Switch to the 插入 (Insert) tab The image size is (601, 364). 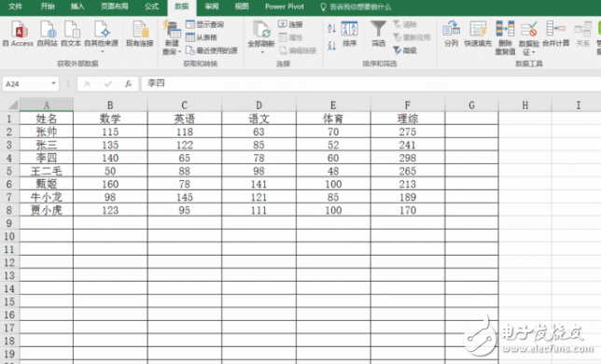77,7
